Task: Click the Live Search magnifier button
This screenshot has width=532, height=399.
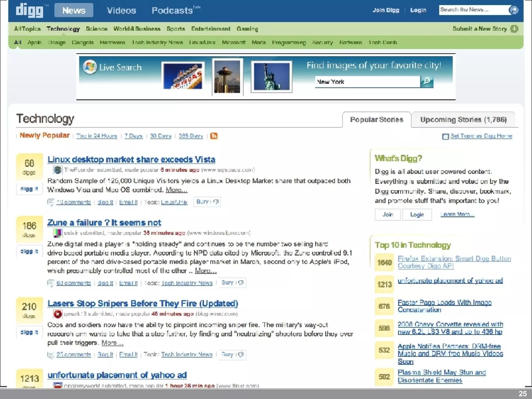Action: tap(427, 82)
